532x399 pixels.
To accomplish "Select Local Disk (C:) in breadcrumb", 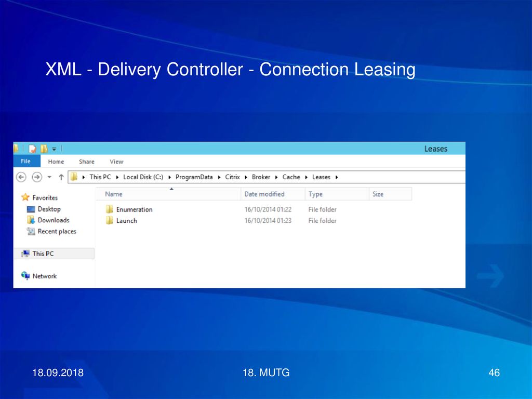I will click(x=143, y=177).
